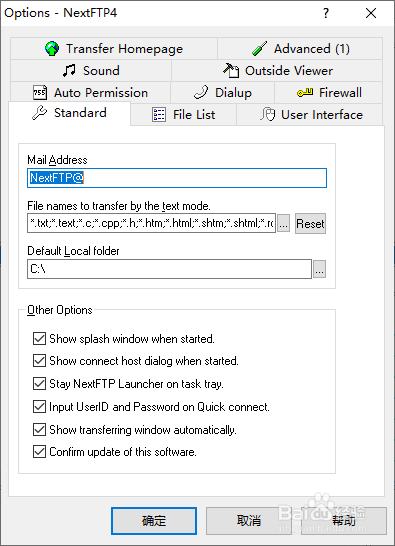
Task: Disable Confirm update of this software
Action: click(39, 452)
